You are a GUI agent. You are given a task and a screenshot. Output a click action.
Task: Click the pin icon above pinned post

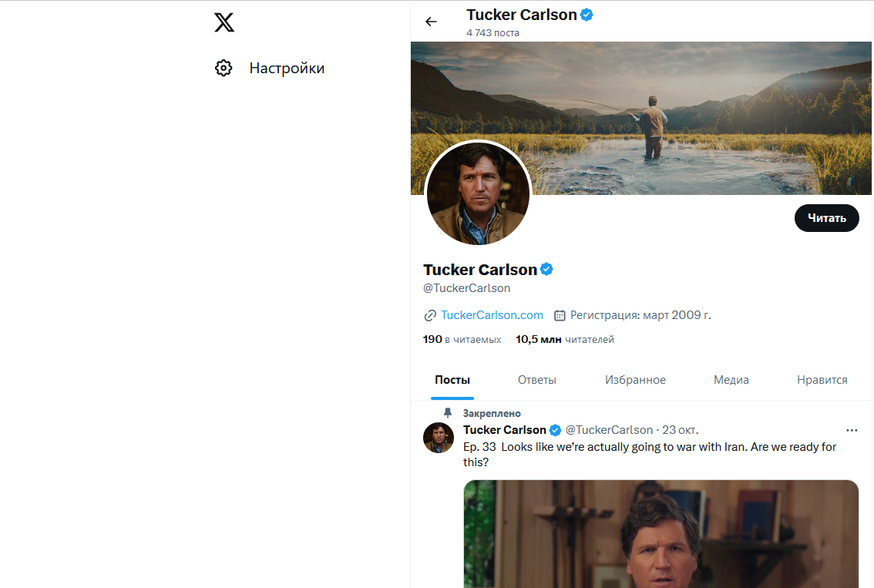pos(448,413)
